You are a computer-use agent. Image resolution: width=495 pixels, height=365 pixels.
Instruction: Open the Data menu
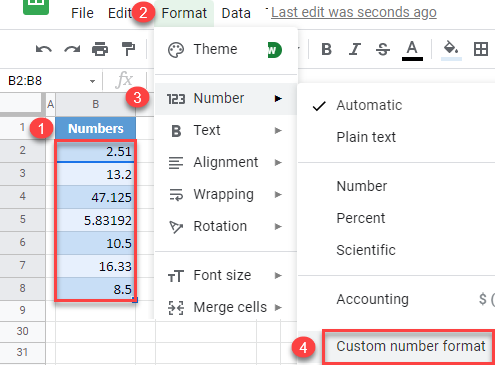(x=236, y=13)
